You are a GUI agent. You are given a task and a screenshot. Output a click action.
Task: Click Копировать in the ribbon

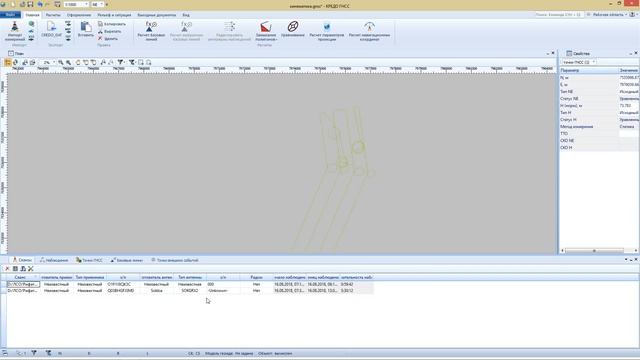112,24
